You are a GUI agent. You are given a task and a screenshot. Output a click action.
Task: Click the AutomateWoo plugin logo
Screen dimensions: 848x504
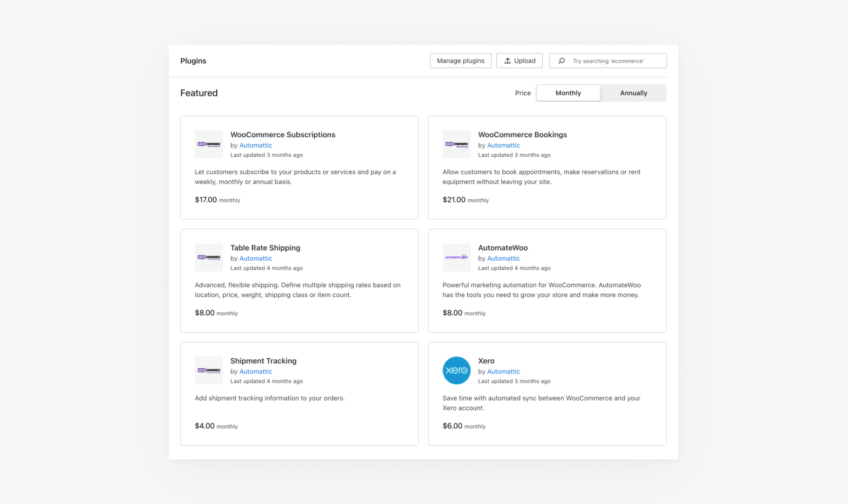[x=456, y=257]
